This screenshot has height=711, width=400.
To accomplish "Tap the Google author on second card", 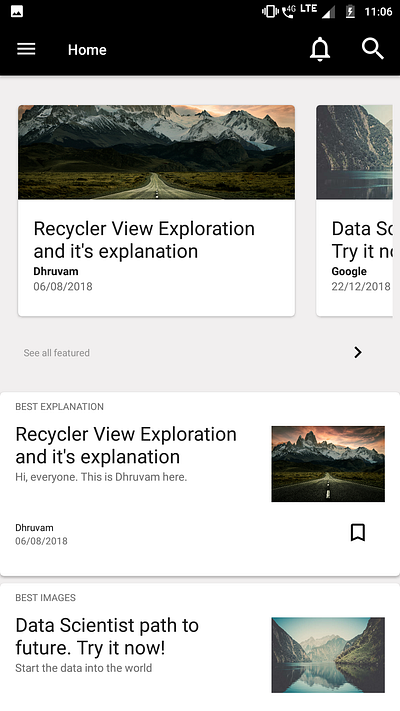I will click(x=349, y=271).
